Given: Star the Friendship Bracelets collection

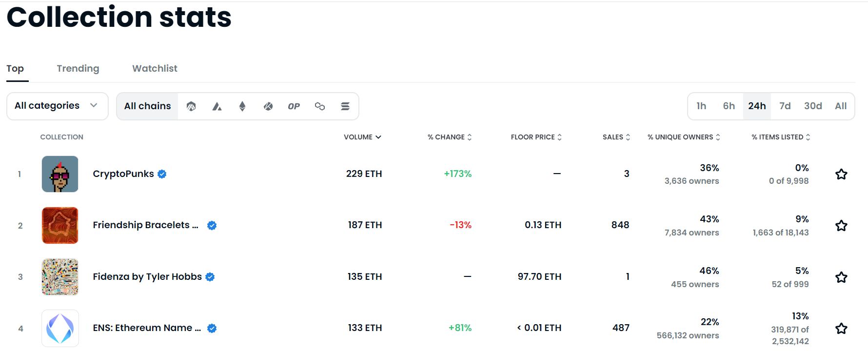Looking at the screenshot, I should click(x=841, y=226).
